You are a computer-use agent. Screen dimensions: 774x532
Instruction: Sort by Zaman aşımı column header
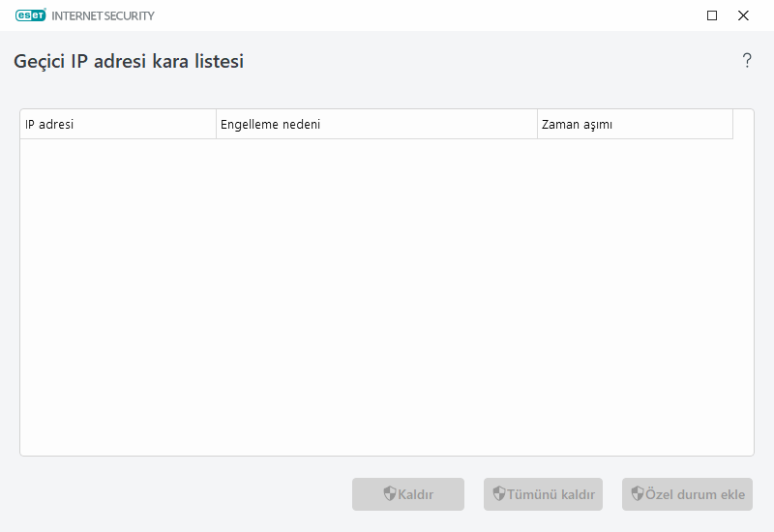tap(635, 125)
